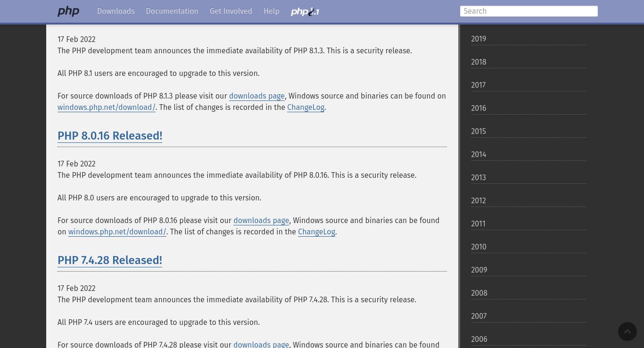Select the 2006 archive year
The height and width of the screenshot is (348, 644).
[x=529, y=340]
